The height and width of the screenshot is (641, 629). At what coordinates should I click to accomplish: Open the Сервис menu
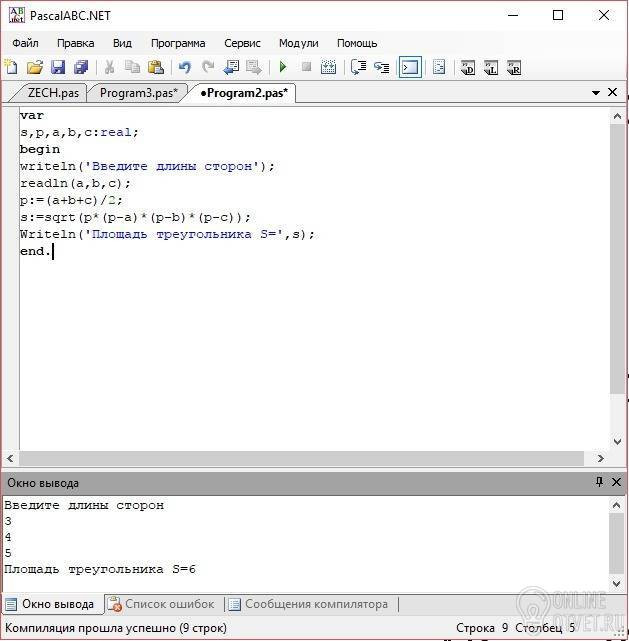242,43
